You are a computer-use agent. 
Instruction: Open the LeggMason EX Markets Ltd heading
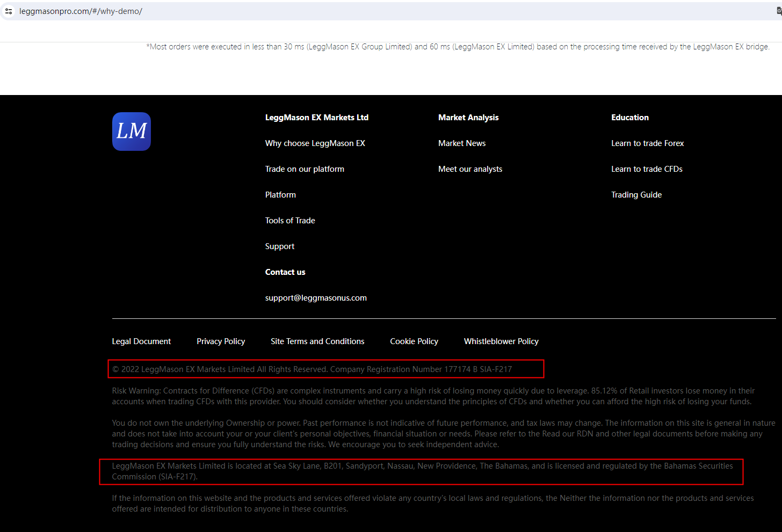tap(317, 118)
